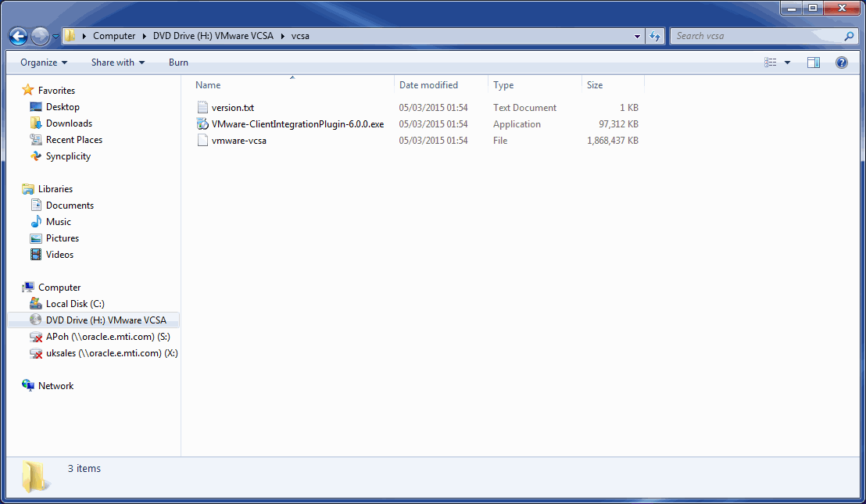Select the VMware-ClientIntegrationPlugin-6.0.0.exe file icon
Screen dimensions: 866x504
pos(202,124)
